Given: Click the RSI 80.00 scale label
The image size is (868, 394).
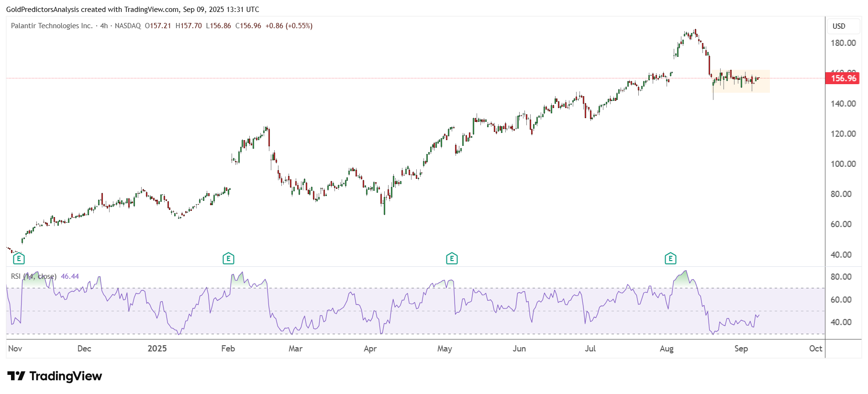Looking at the screenshot, I should tap(841, 277).
